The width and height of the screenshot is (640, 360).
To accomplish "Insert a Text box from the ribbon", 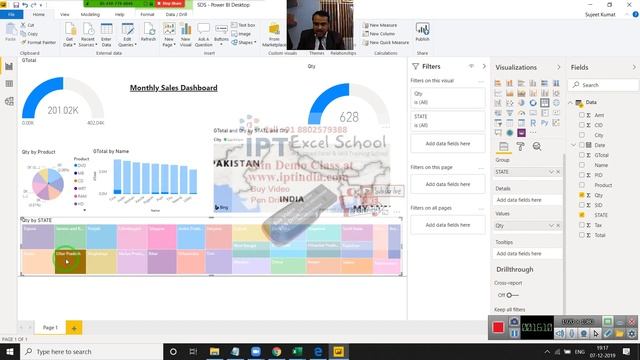I will point(243,25).
